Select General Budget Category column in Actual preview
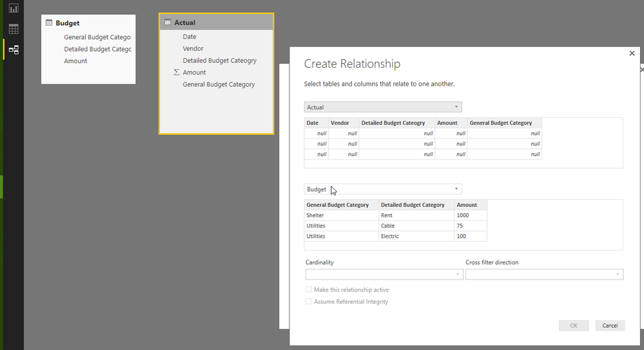The width and height of the screenshot is (644, 350). pos(505,123)
